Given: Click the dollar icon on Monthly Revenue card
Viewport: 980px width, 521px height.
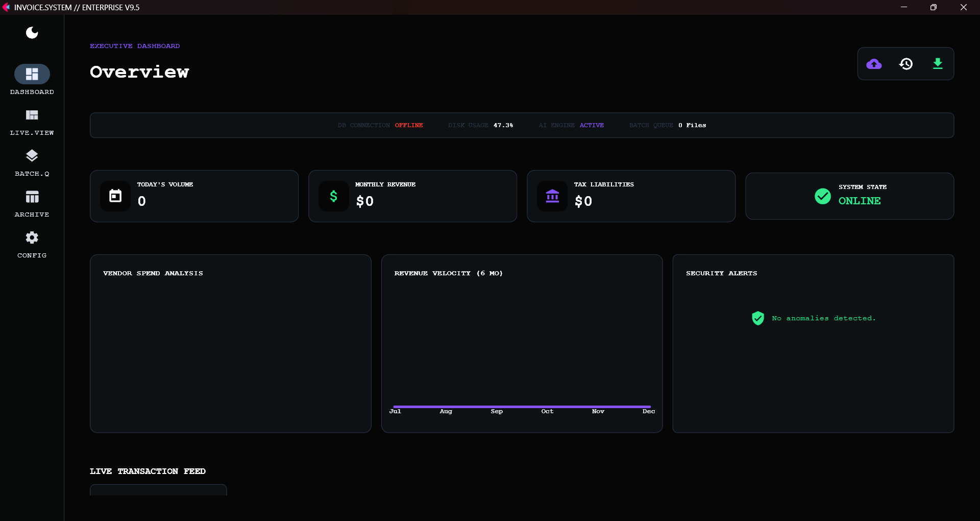Looking at the screenshot, I should coord(333,196).
